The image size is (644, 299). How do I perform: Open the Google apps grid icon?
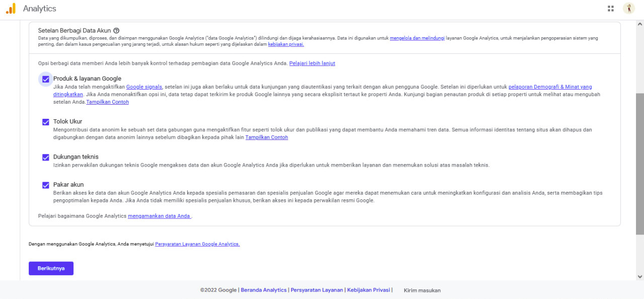click(x=611, y=9)
